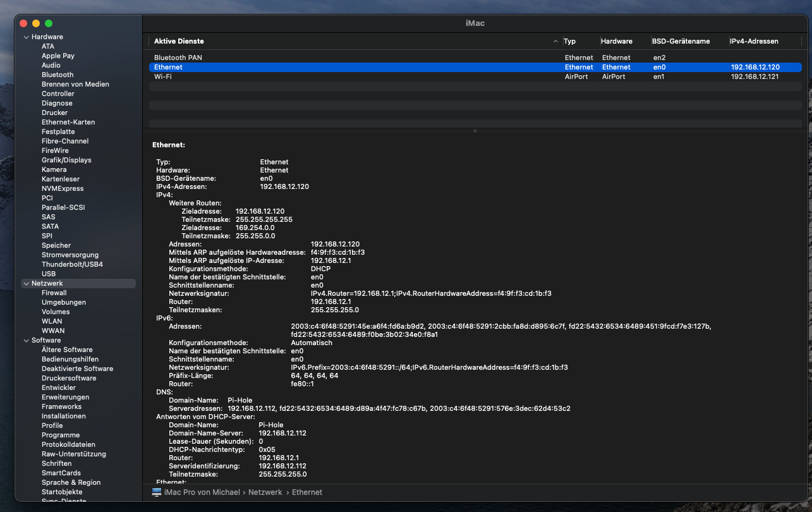This screenshot has height=512, width=812.
Task: Select the Wi-Fi service row
Action: [475, 76]
